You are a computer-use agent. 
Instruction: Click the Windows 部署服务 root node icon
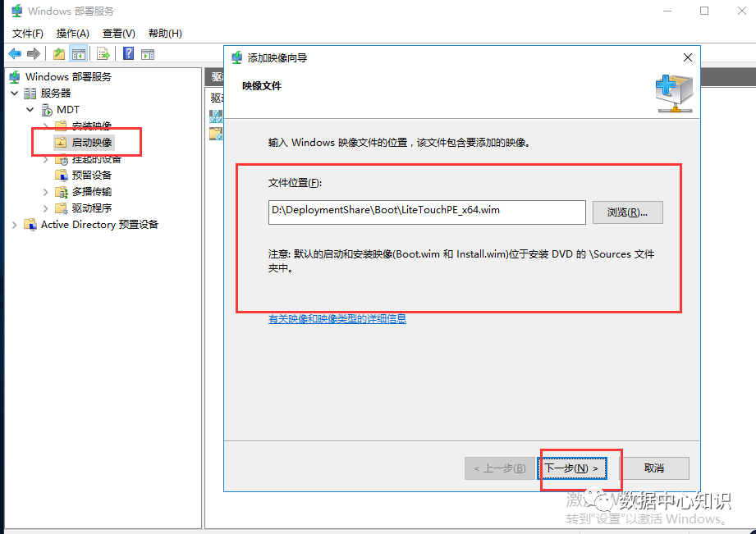click(x=16, y=76)
